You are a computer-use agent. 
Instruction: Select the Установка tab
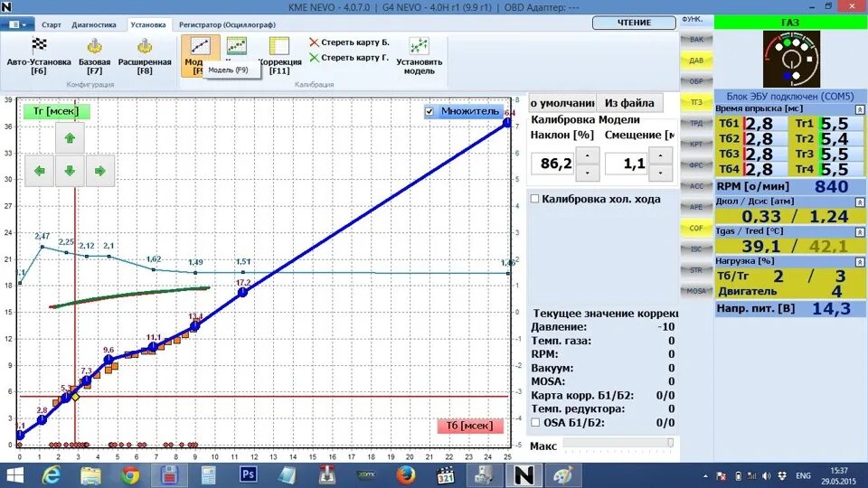[x=147, y=25]
